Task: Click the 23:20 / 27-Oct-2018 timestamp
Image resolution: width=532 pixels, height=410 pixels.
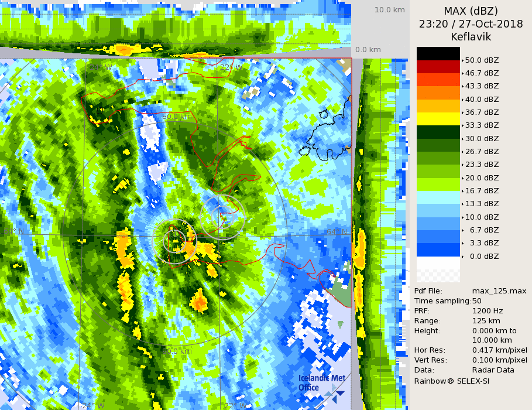Action: [471, 24]
